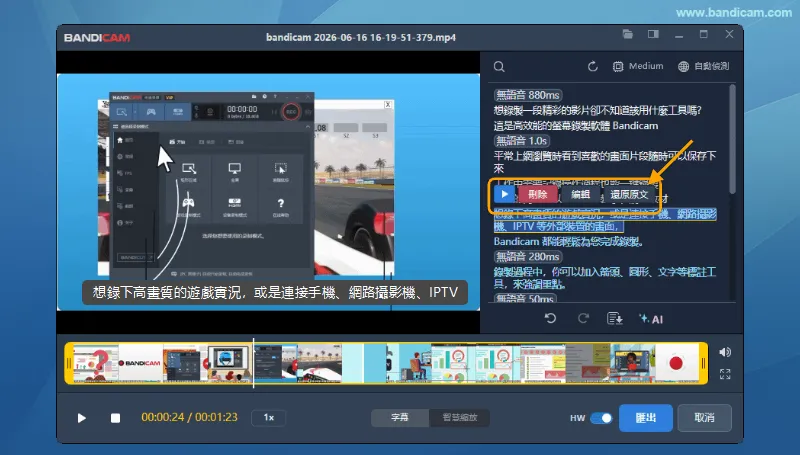Select the 無語音 50ms silence tag
This screenshot has height=455, width=800.
[525, 298]
